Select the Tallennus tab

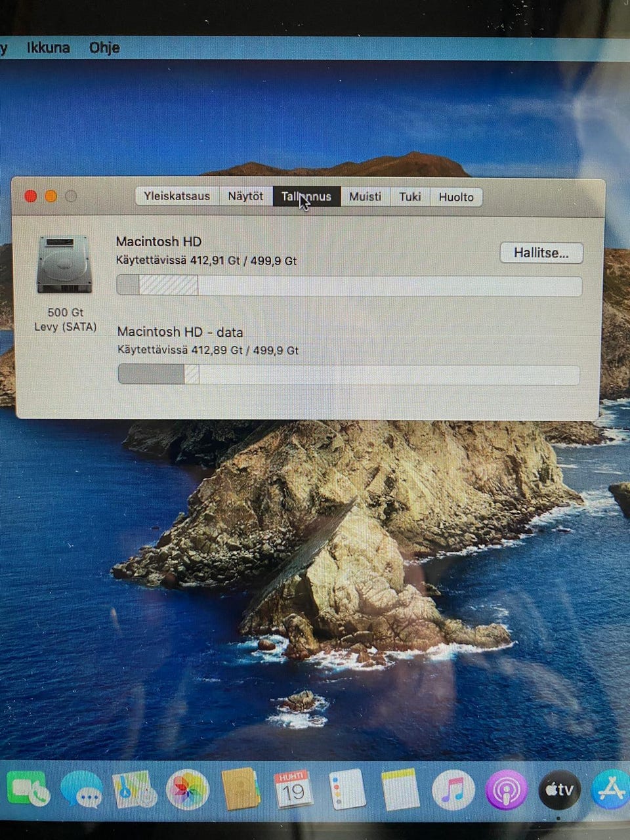(x=306, y=197)
